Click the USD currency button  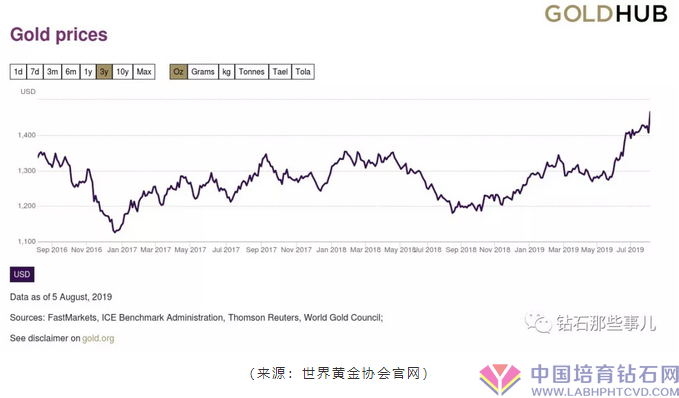[22, 274]
